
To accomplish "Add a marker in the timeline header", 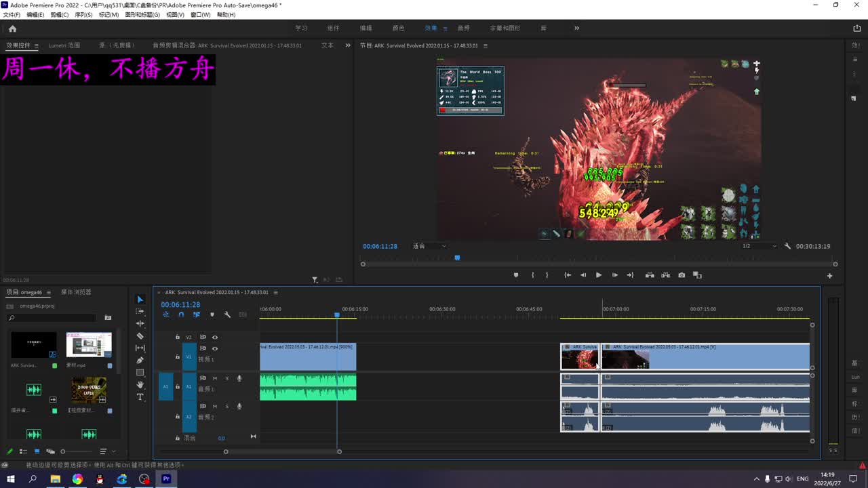I will tap(212, 314).
